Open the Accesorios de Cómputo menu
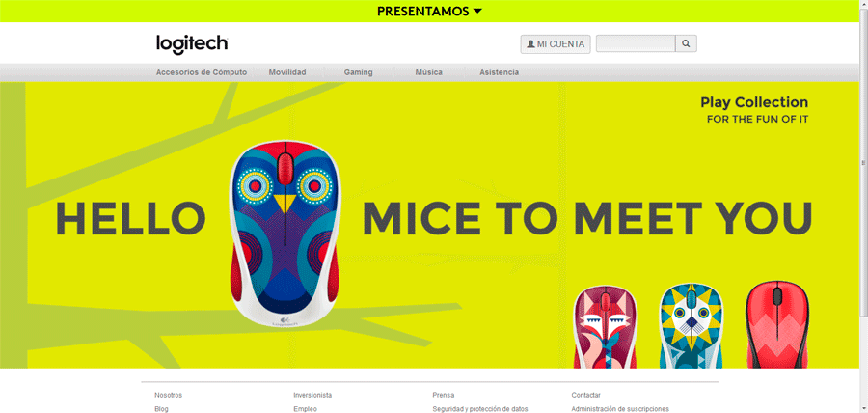The image size is (868, 413). tap(202, 72)
